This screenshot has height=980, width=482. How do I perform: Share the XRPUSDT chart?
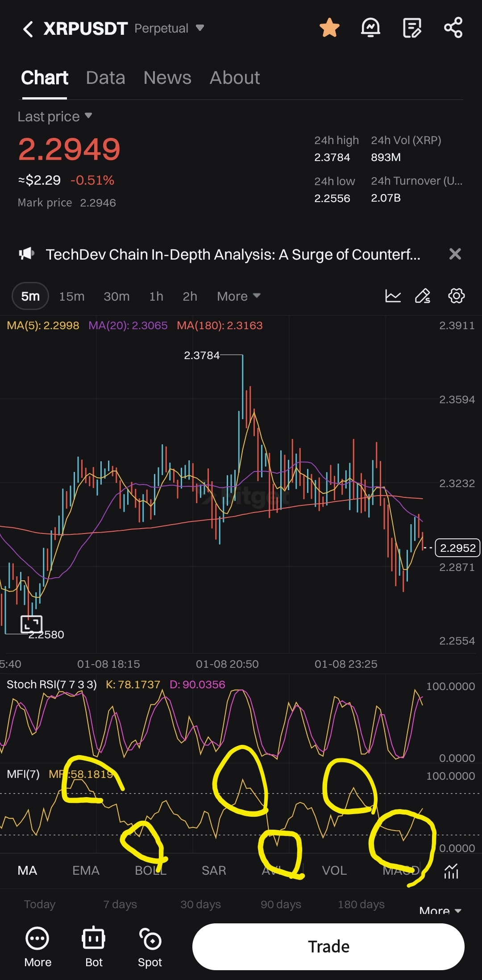coord(453,28)
